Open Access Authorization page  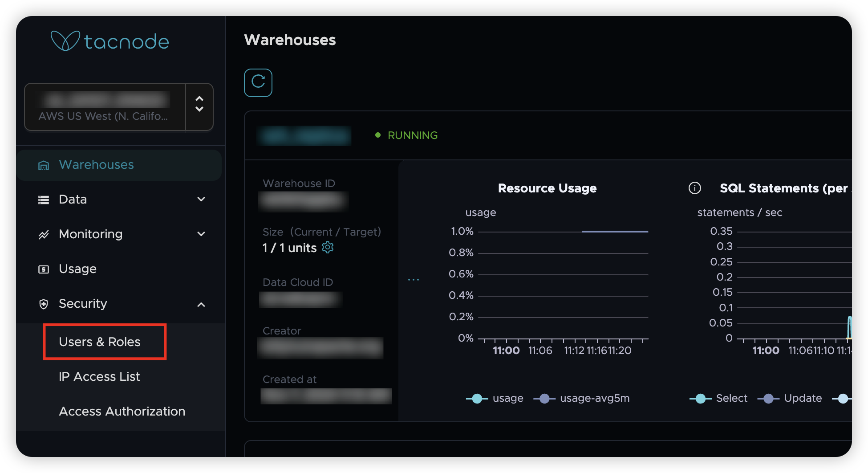pyautogui.click(x=122, y=411)
